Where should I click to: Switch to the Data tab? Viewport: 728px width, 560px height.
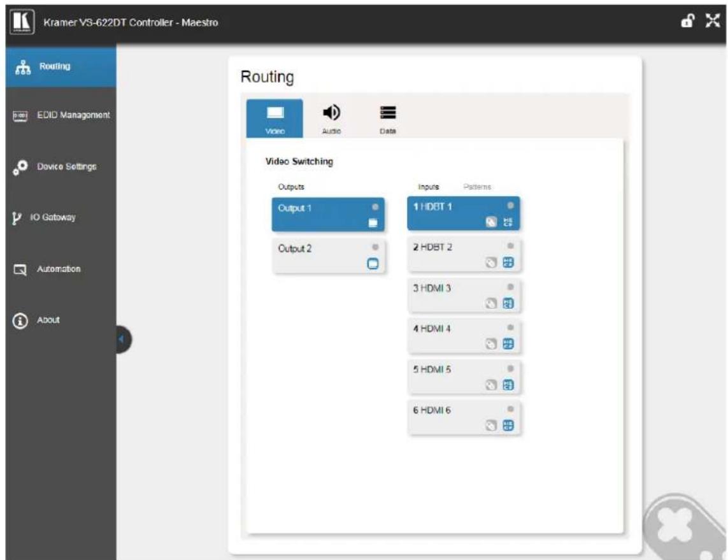coord(388,118)
